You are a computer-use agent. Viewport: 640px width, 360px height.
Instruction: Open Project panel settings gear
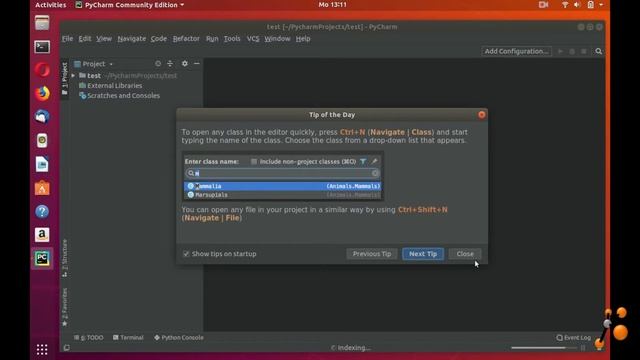tap(185, 64)
